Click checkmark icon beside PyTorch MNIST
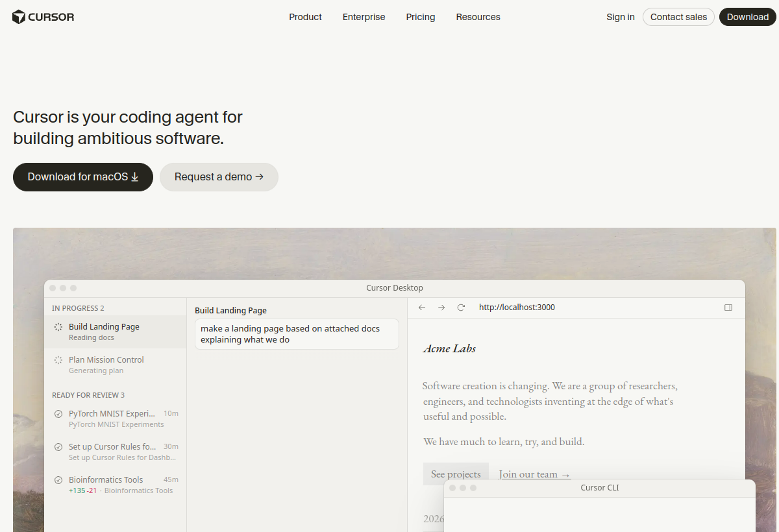Image resolution: width=779 pixels, height=532 pixels. [58, 414]
